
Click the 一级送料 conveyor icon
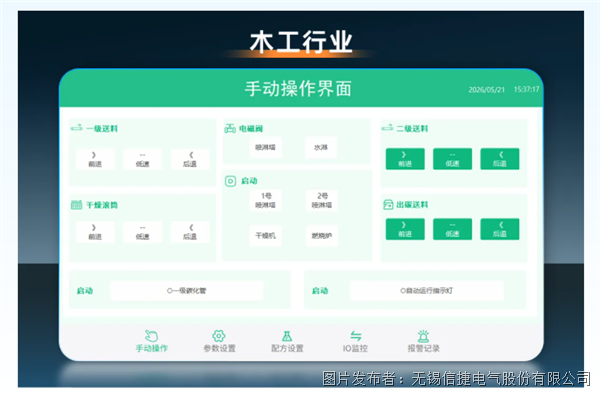(x=77, y=128)
